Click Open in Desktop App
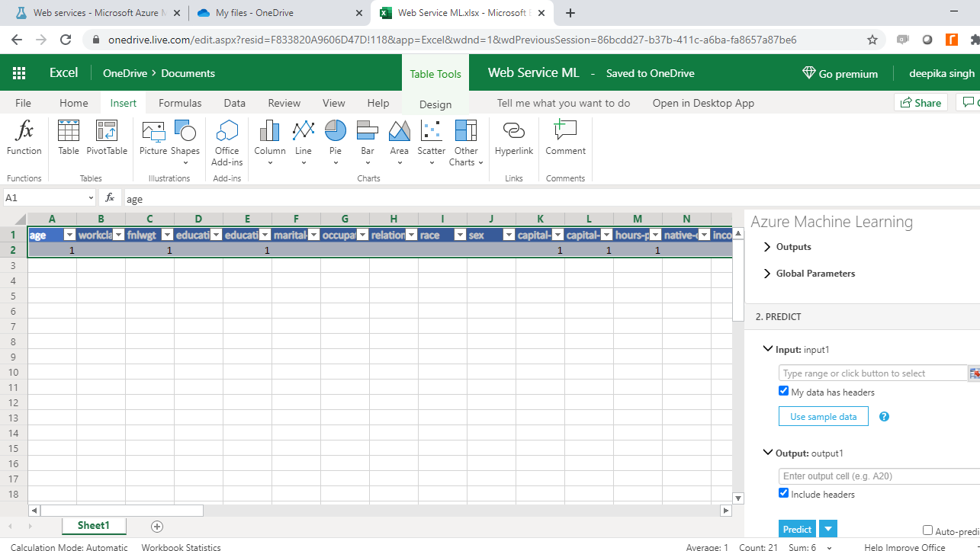Viewport: 980px width, 551px height. coord(703,103)
